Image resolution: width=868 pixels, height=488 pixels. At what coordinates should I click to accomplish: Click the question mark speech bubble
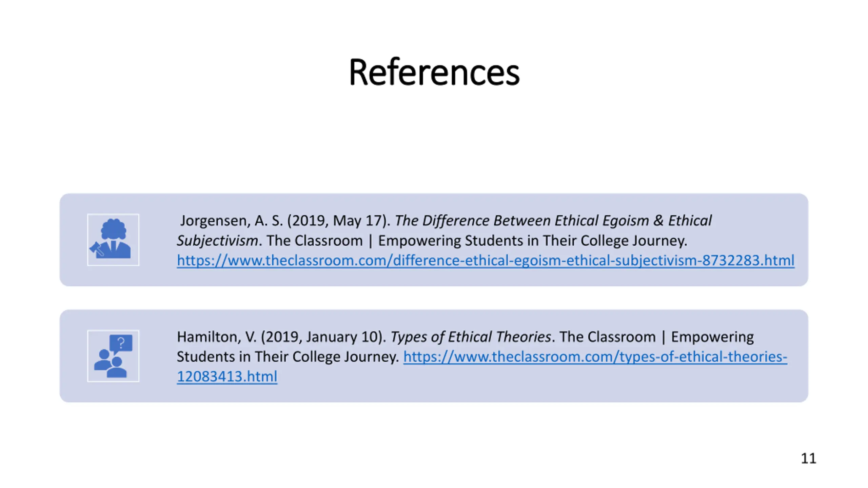(121, 343)
